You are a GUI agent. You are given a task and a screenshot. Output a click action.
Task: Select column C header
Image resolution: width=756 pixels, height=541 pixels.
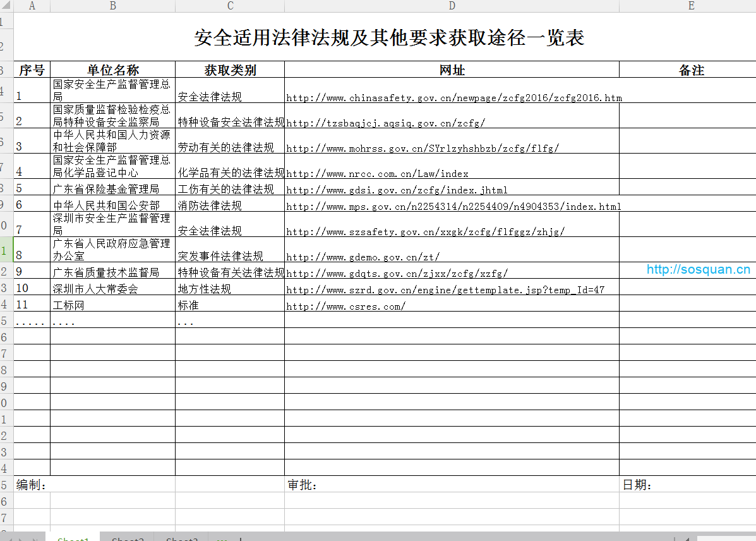(230, 6)
